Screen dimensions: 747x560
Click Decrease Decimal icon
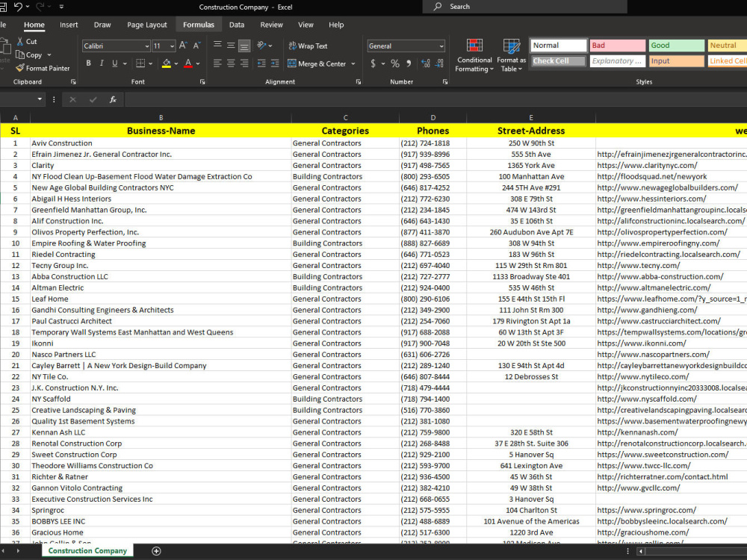click(439, 63)
